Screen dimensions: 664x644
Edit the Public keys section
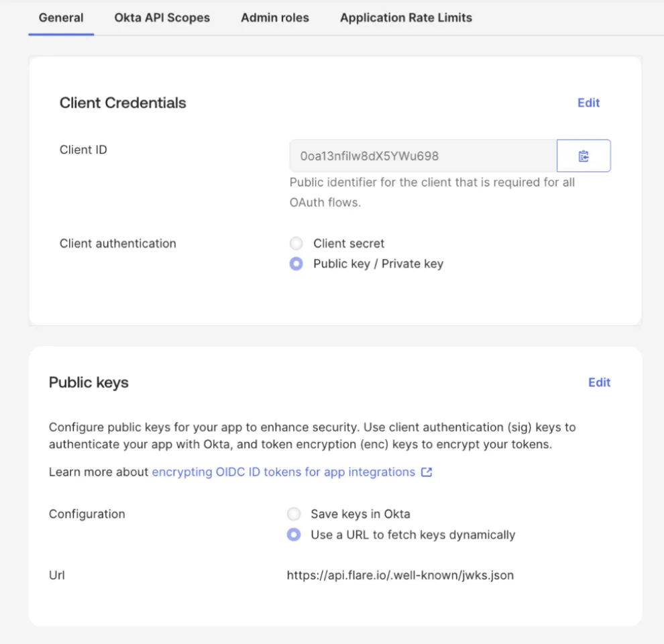click(599, 382)
